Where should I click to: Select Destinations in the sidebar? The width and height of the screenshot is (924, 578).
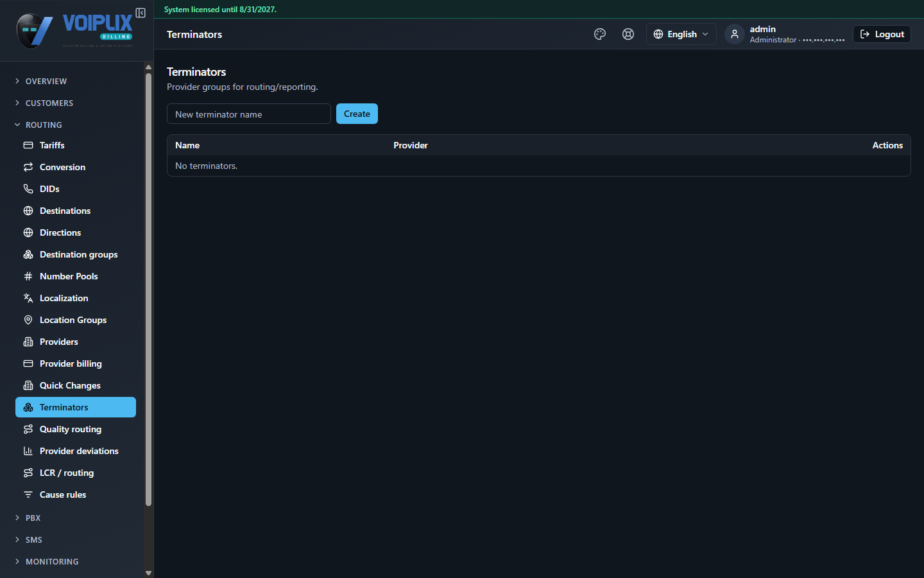pos(76,211)
